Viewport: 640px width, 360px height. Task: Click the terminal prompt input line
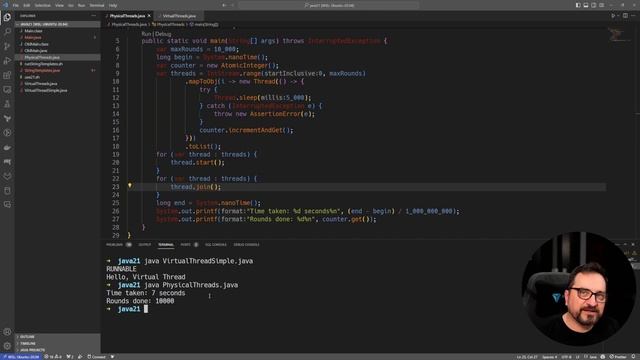point(127,309)
